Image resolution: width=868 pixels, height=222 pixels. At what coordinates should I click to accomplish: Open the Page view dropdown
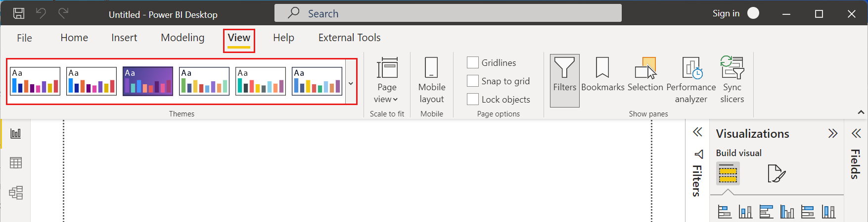tap(387, 80)
